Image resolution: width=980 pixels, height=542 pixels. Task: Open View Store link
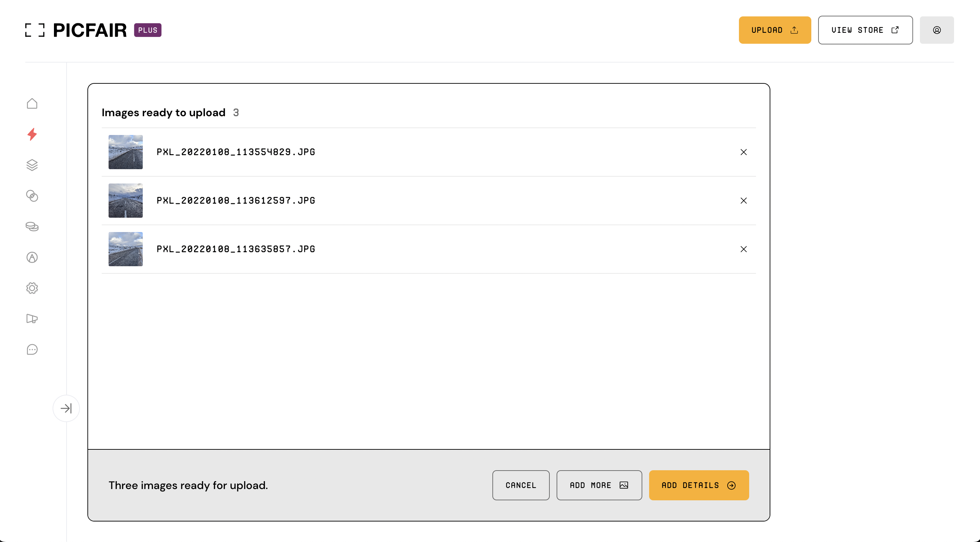[x=865, y=30]
